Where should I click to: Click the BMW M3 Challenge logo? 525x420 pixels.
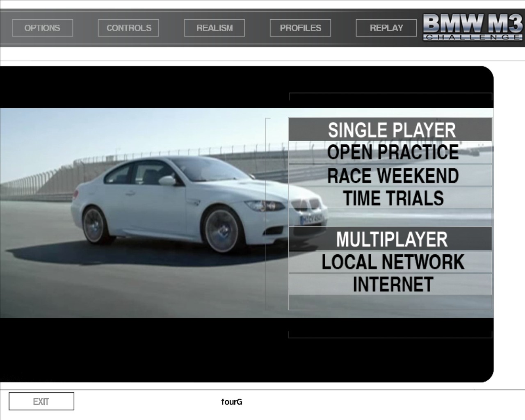pos(472,27)
